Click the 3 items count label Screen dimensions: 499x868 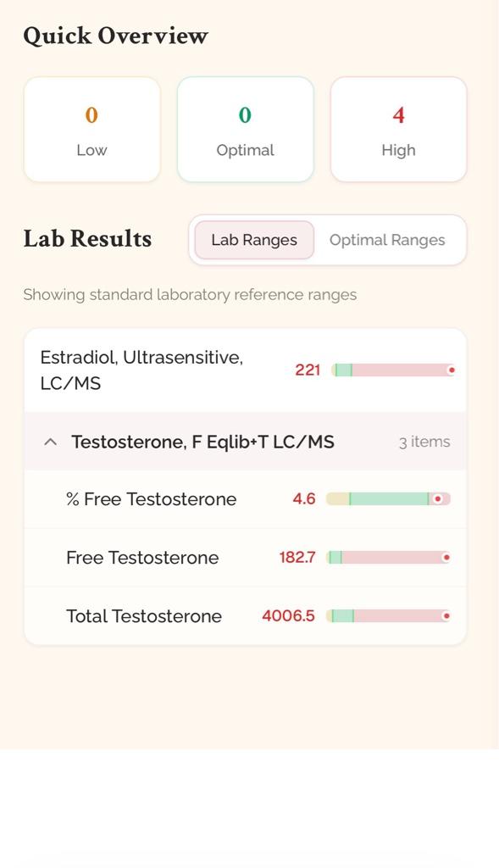(x=424, y=442)
